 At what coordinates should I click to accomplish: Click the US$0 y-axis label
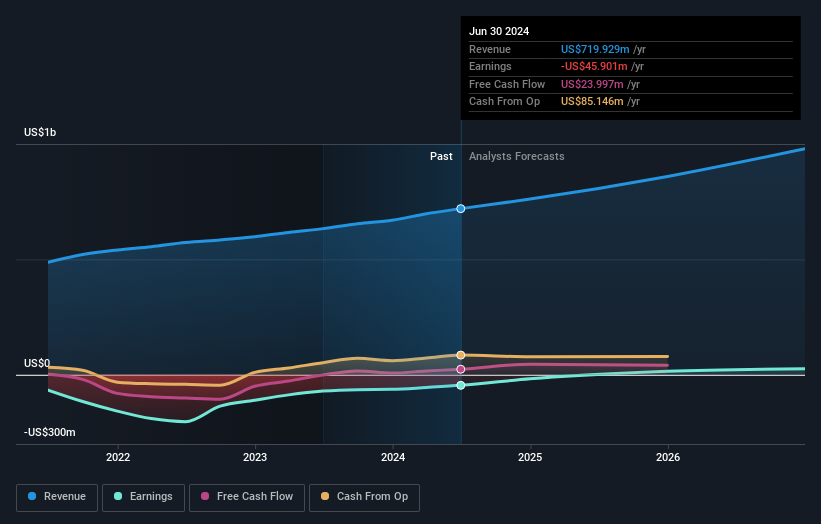pyautogui.click(x=37, y=363)
